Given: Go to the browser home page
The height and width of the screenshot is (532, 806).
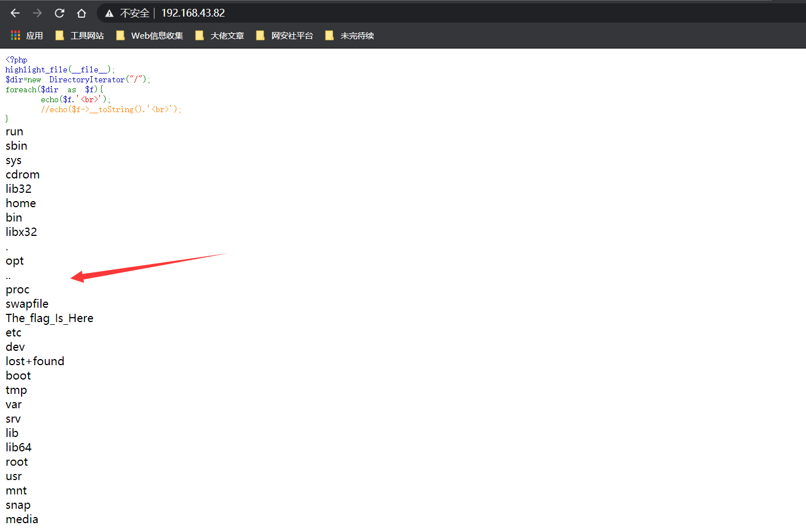Looking at the screenshot, I should click(81, 13).
